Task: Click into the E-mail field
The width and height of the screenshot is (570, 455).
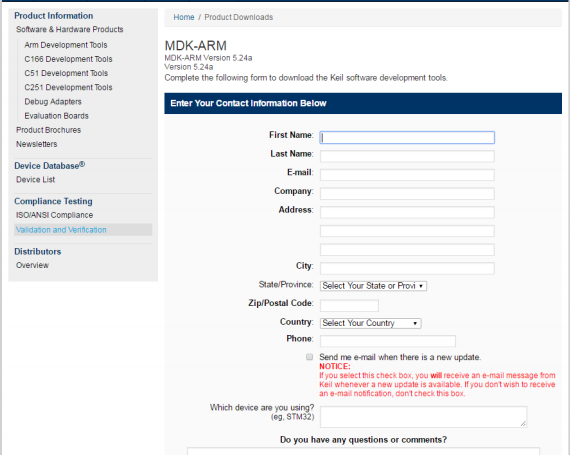Action: 407,175
